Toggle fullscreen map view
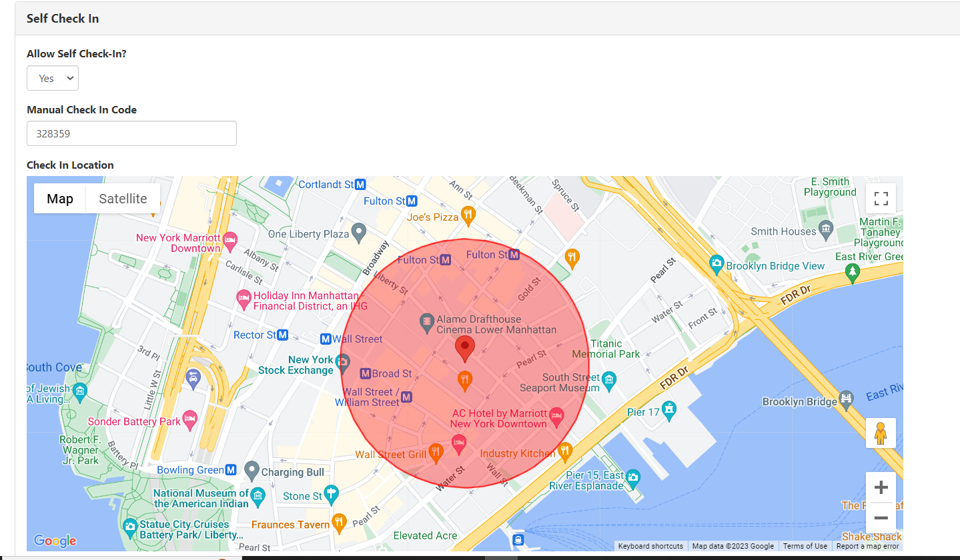This screenshot has height=560, width=960. [x=881, y=198]
